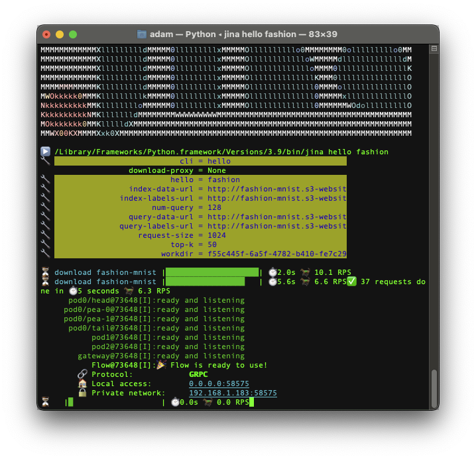
Task: Click the second green download progress bar
Action: [206, 281]
